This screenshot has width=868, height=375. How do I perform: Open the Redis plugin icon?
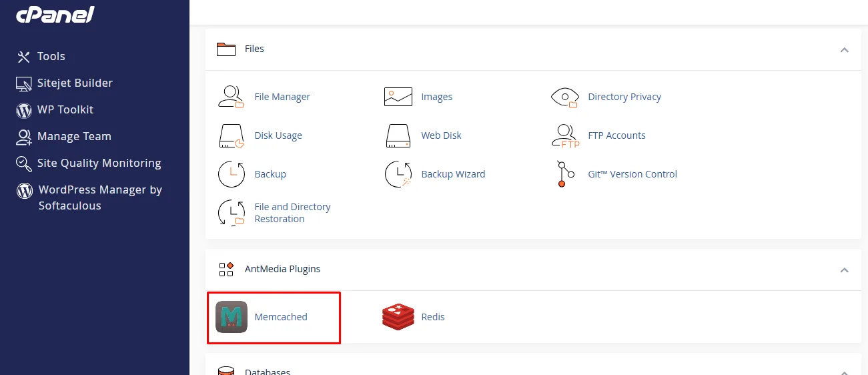pyautogui.click(x=398, y=317)
